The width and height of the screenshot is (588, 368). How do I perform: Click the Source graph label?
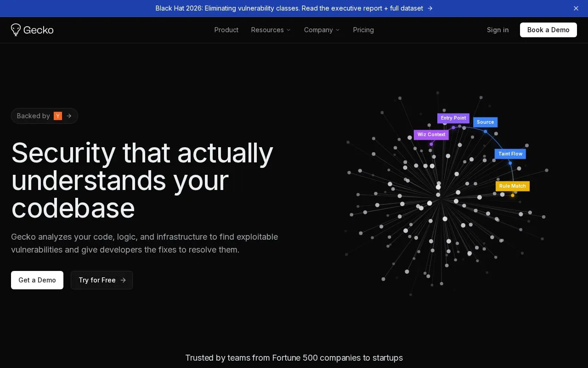click(486, 122)
